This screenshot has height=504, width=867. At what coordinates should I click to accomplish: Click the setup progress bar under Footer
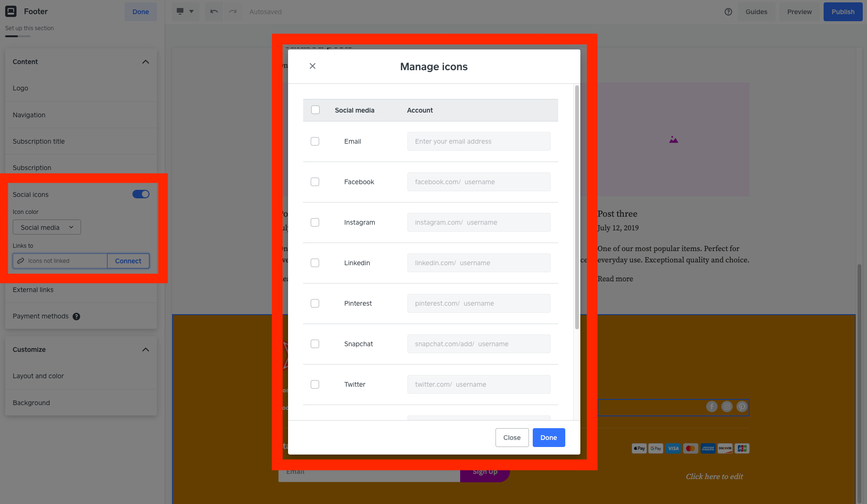click(18, 36)
